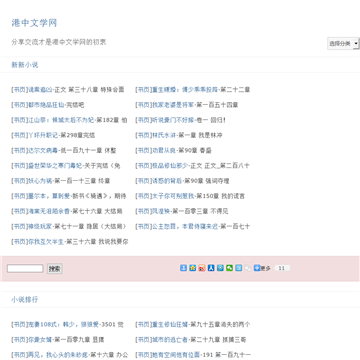
Task: Open novel link 极品修仙邪少
Action: coord(170,165)
